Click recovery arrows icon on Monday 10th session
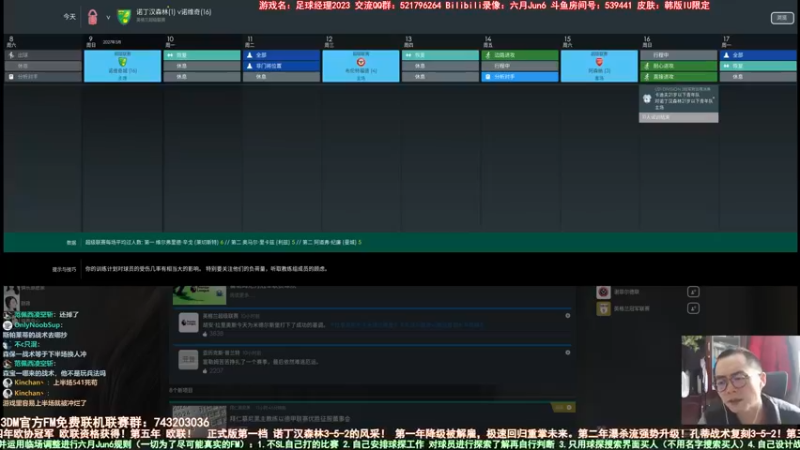Screen dimensions: 800x450 coord(170,55)
